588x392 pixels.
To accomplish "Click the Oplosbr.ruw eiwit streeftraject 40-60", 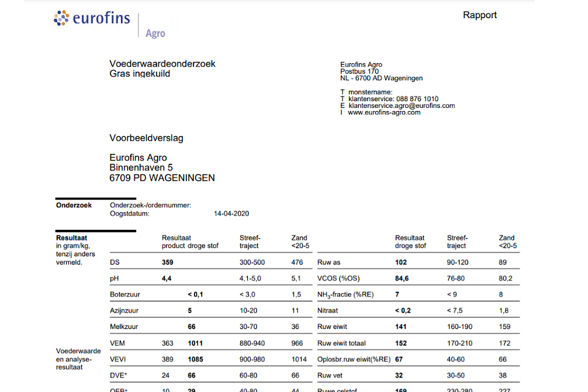I will (455, 360).
